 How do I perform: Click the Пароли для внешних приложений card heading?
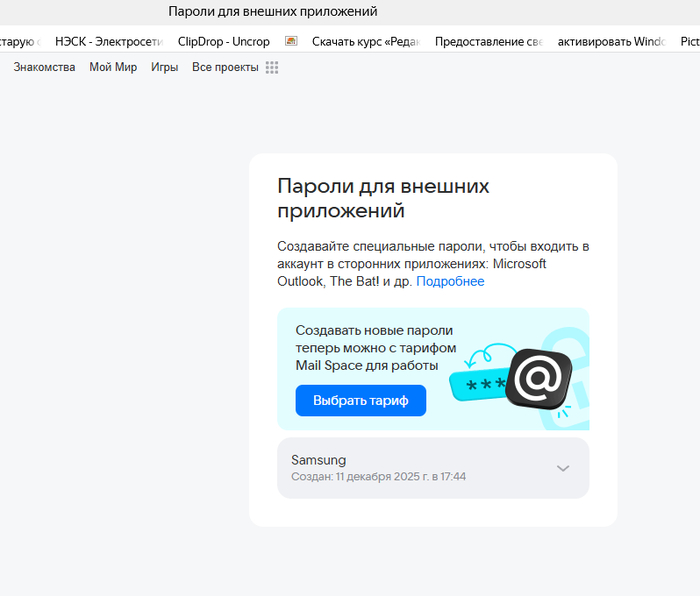[x=383, y=198]
